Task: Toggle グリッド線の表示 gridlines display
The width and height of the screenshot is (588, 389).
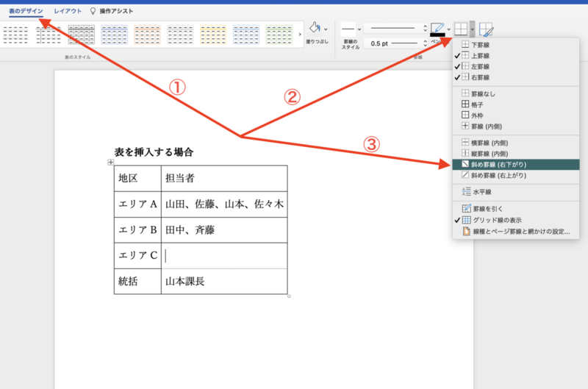Action: point(516,220)
